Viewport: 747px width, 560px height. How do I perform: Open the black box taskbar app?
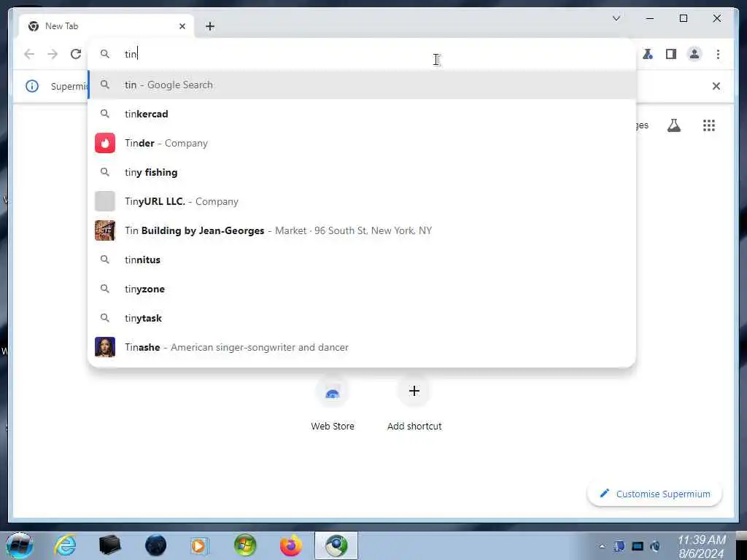coord(110,545)
